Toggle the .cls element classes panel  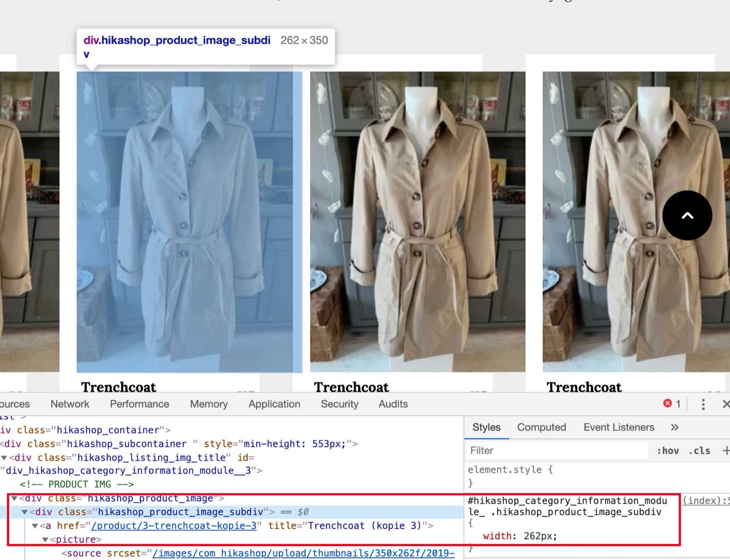pyautogui.click(x=699, y=451)
